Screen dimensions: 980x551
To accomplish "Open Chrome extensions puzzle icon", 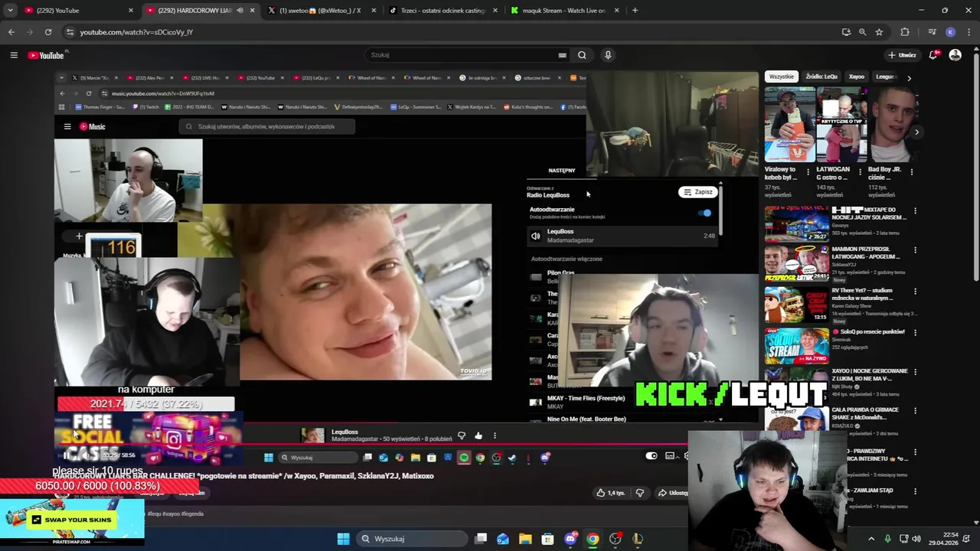I will 905,32.
